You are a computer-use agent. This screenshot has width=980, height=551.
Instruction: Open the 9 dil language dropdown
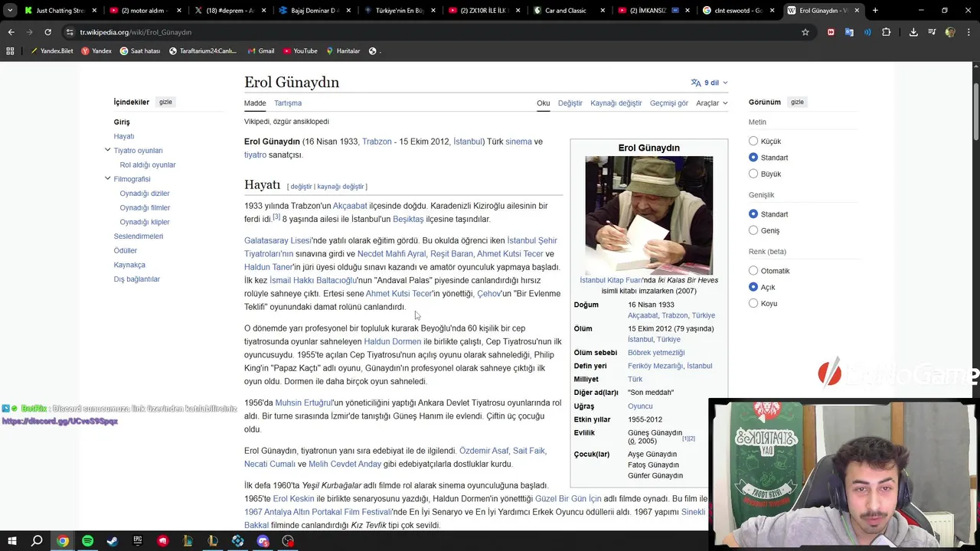[709, 83]
